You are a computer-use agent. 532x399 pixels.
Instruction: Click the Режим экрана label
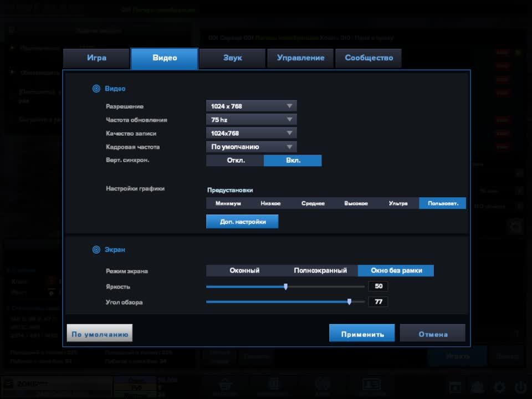[126, 271]
